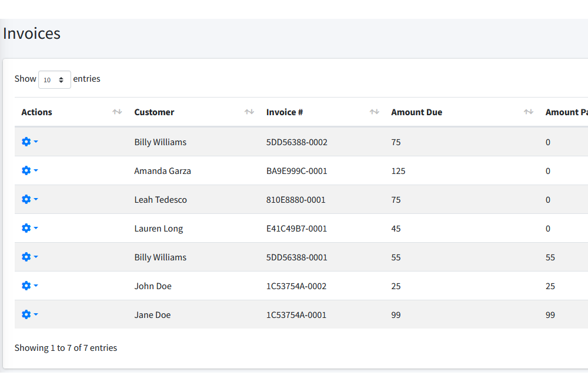The width and height of the screenshot is (588, 392).
Task: Select invoice number BA9E999C-0001 cell
Action: tap(296, 171)
